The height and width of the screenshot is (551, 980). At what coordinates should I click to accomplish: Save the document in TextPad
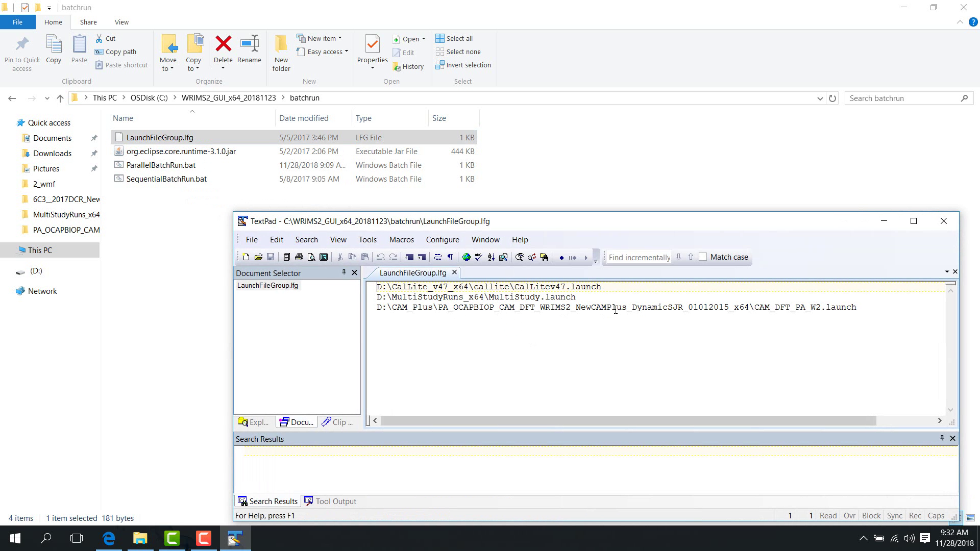(x=271, y=257)
